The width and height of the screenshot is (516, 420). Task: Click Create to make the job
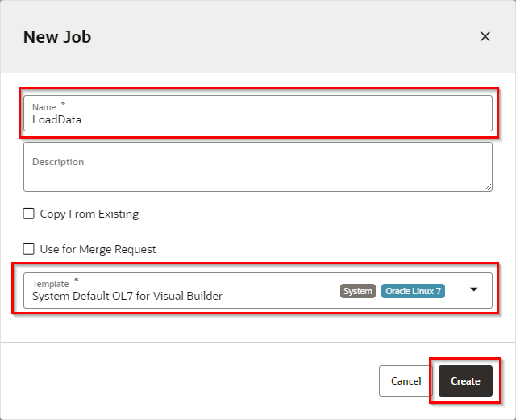click(465, 380)
